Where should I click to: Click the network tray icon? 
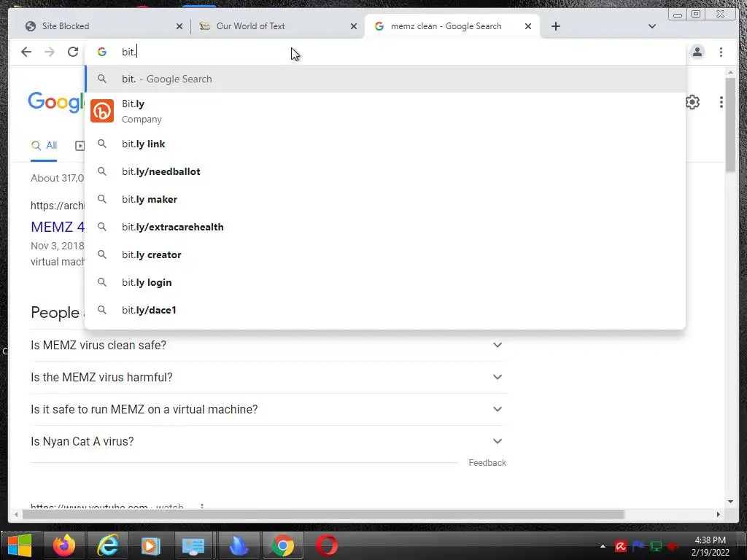coord(656,546)
